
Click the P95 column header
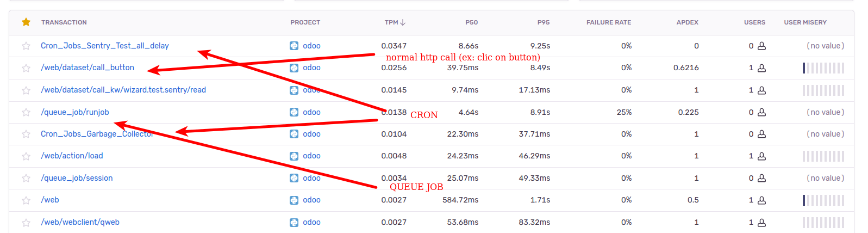[x=544, y=22]
